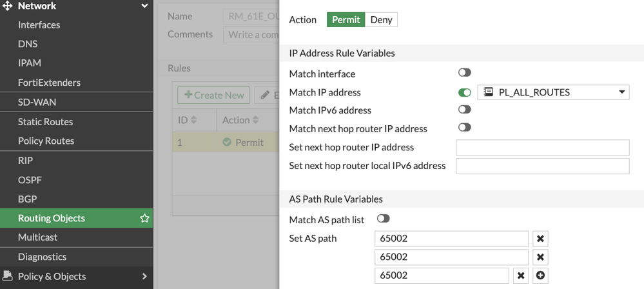Enable the Match interface toggle
Viewport: 644px width, 289px height.
[464, 74]
